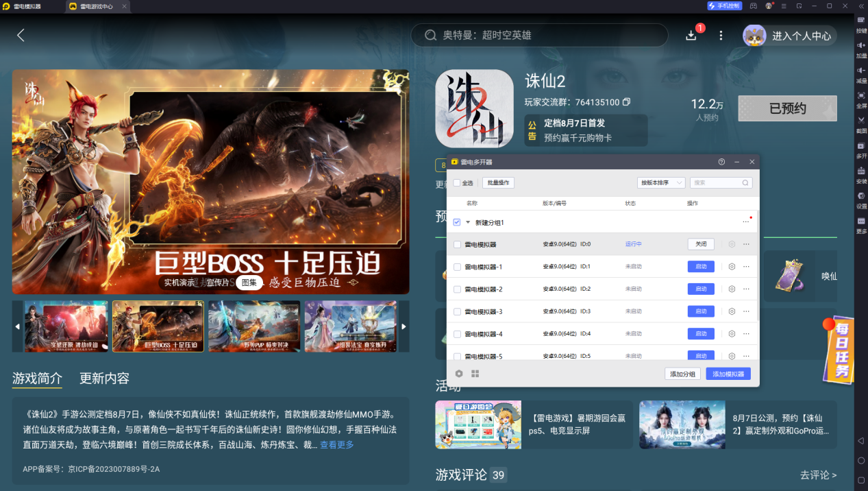Viewport: 868px width, 491px height.
Task: Click 手机控制 button in title bar
Action: click(724, 5)
